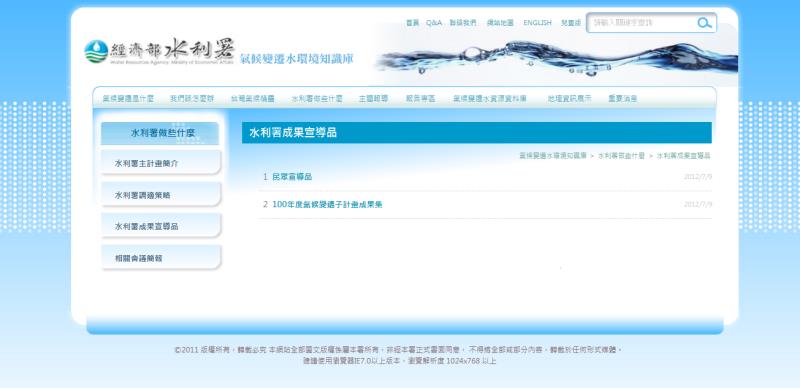The width and height of the screenshot is (800, 388).
Task: Open the 網站地圖 sitemap link
Action: coord(500,23)
